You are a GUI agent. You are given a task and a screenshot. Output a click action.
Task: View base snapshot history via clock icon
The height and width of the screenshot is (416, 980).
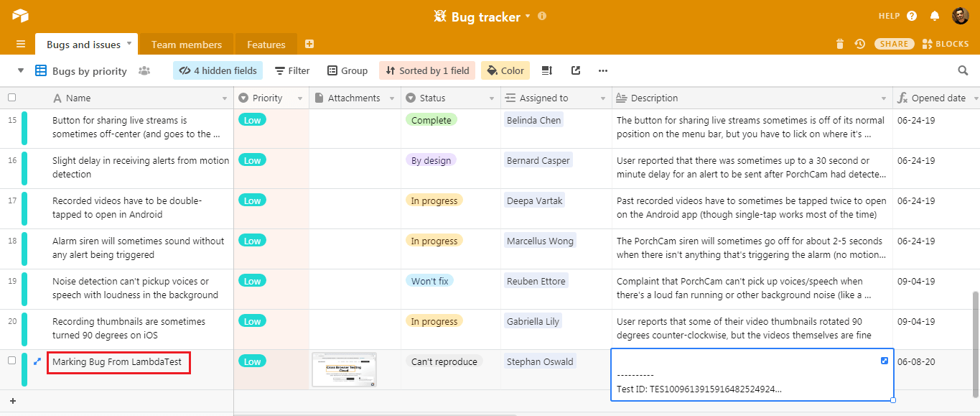pos(859,43)
